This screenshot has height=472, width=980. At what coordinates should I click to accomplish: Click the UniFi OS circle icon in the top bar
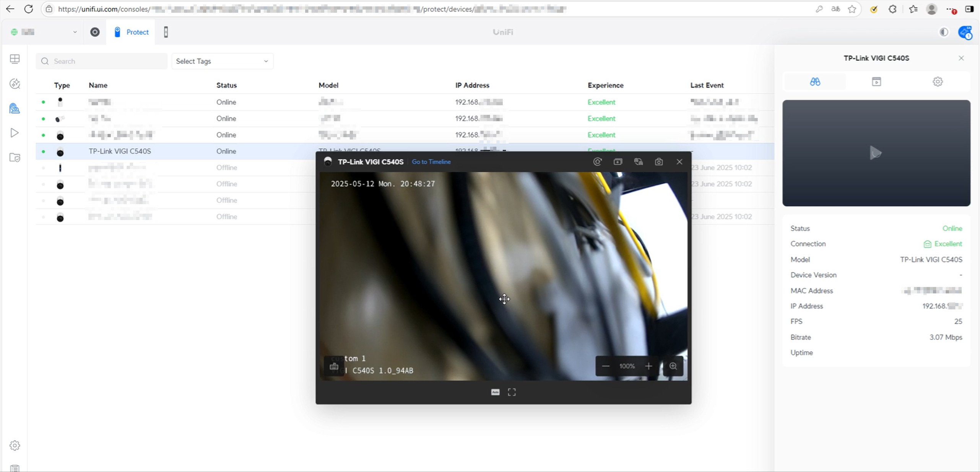pyautogui.click(x=95, y=32)
